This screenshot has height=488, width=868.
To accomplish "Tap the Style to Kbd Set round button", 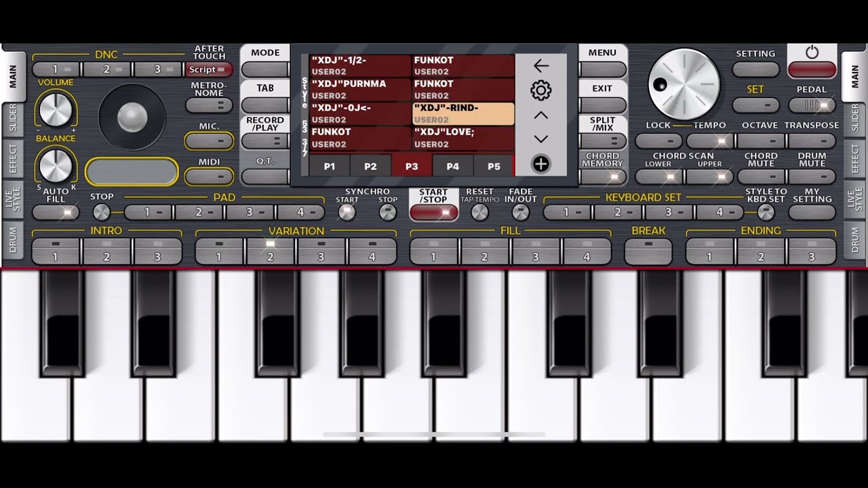I will 766,212.
